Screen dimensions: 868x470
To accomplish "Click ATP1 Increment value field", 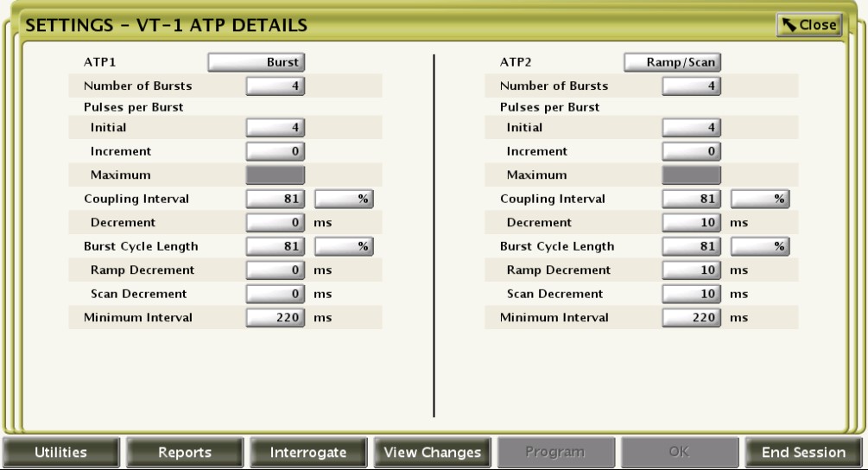I will pyautogui.click(x=277, y=151).
